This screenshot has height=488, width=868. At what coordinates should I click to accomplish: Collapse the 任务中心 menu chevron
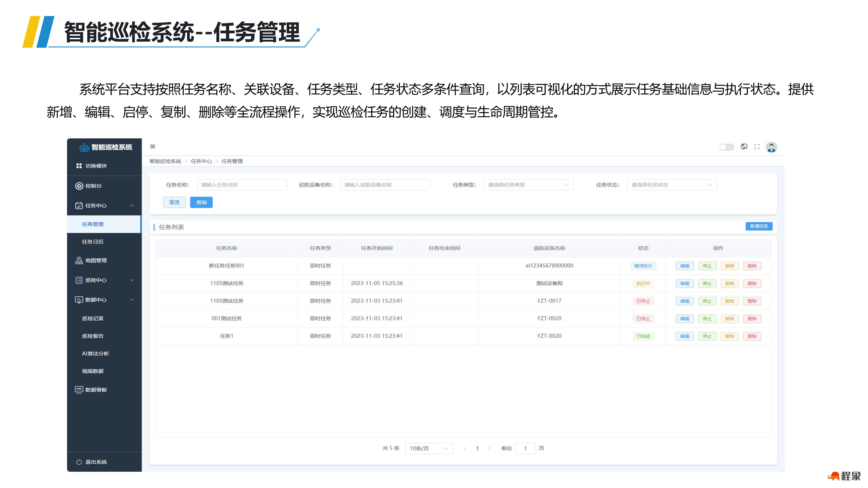pyautogui.click(x=132, y=205)
